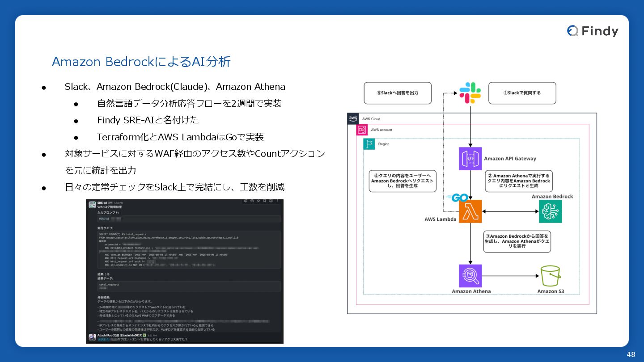Click the Region label text
The width and height of the screenshot is (644, 362).
pos(384,144)
